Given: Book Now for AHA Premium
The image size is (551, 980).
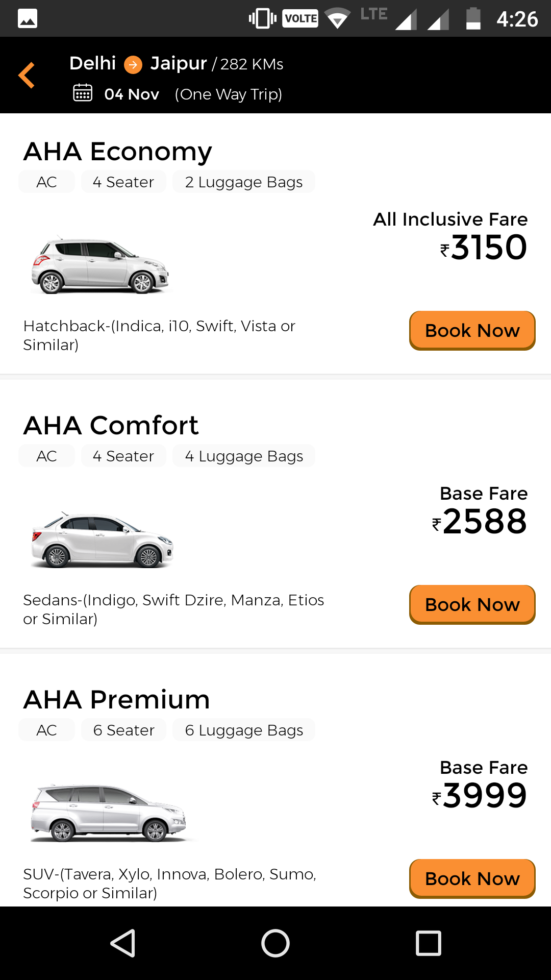Looking at the screenshot, I should click(x=472, y=879).
